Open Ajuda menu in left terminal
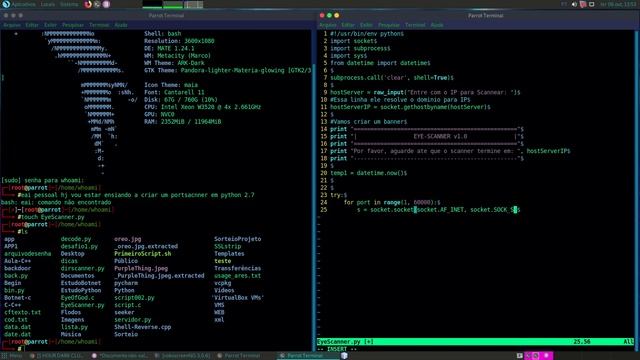The height and width of the screenshot is (360, 640). pos(121,25)
